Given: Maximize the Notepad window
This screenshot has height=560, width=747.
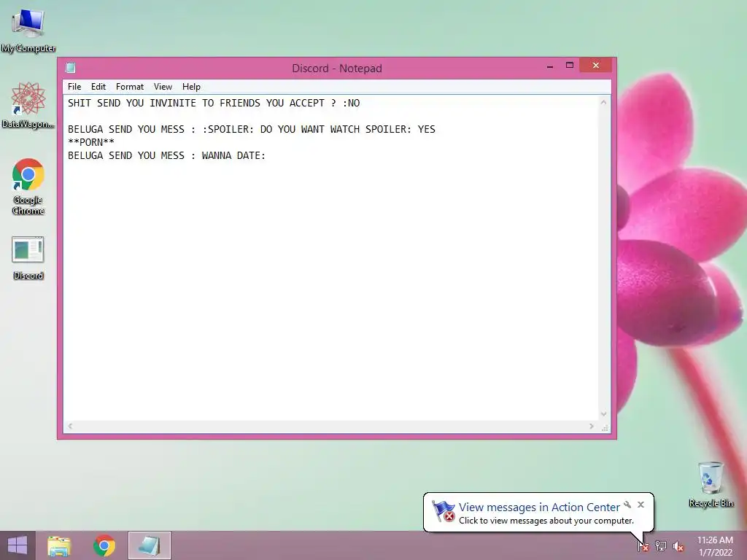Looking at the screenshot, I should point(569,66).
